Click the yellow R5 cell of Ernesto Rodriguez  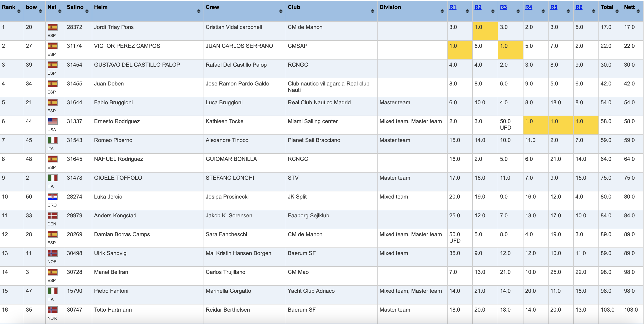coord(561,125)
